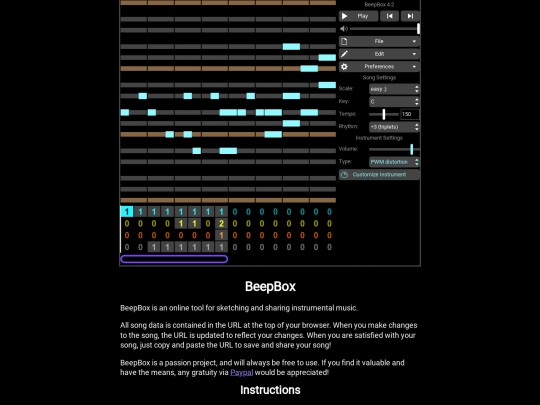
Task: Click the Song Settings label
Action: tap(379, 77)
